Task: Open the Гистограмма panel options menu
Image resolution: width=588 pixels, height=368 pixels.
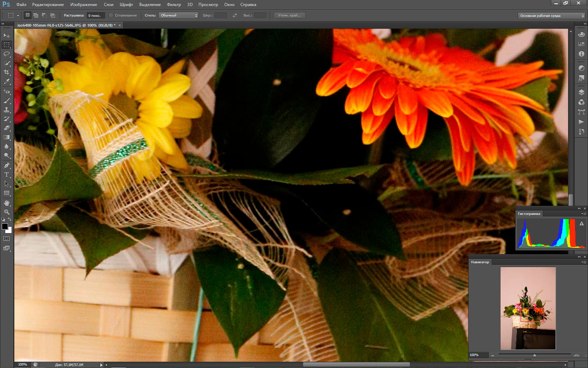Action: (583, 213)
